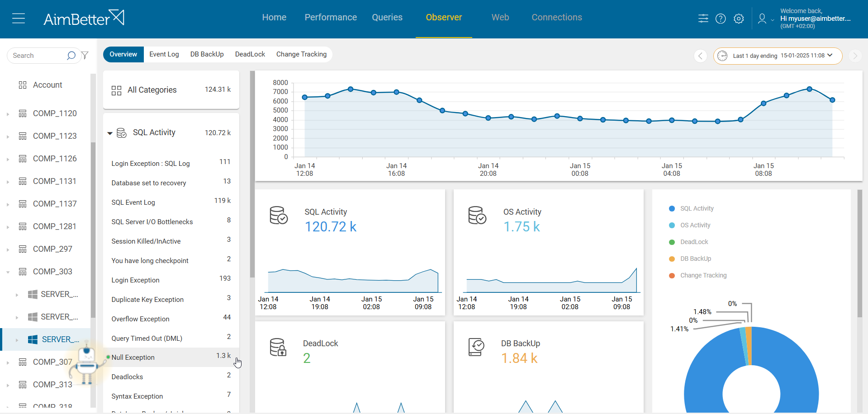Select the Overview tab
868x414 pixels.
coord(123,54)
